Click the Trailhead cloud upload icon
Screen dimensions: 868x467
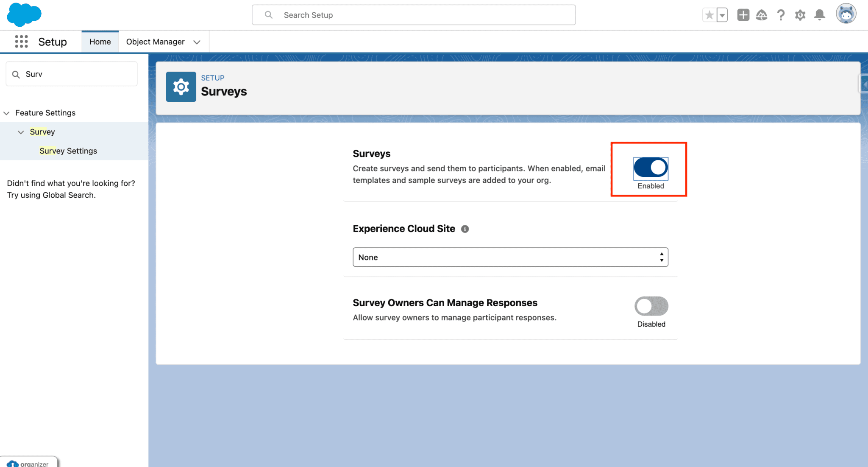pyautogui.click(x=761, y=15)
